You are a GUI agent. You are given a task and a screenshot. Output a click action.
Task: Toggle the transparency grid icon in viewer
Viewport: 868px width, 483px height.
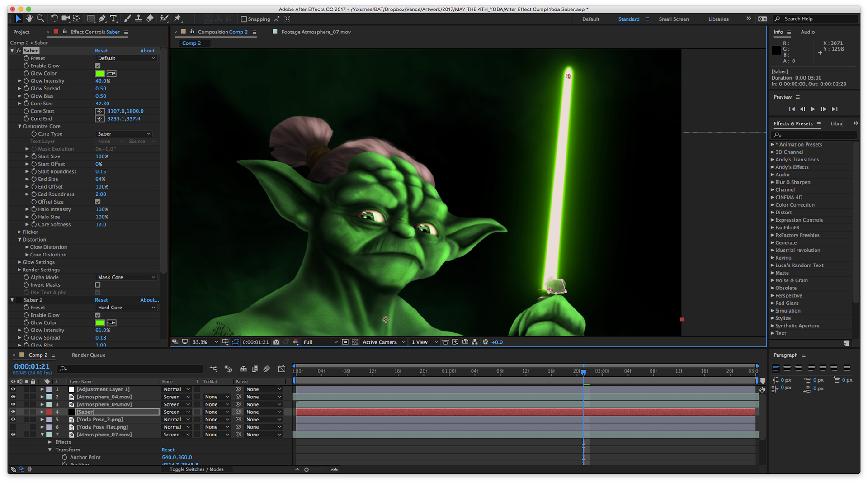[x=355, y=342]
